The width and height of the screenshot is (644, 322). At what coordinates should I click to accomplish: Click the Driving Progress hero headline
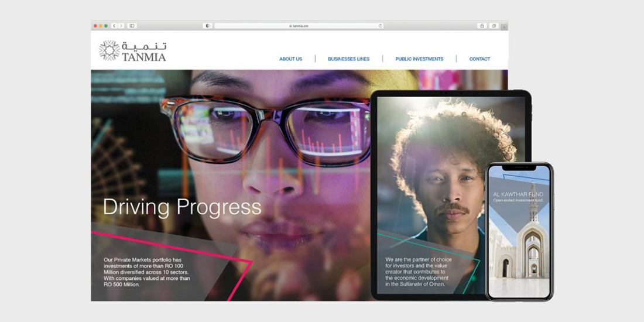coord(181,207)
